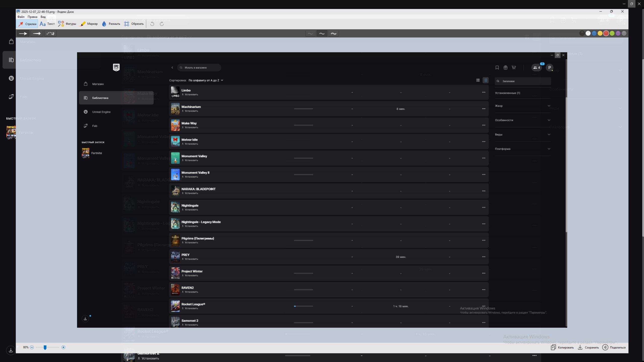Image resolution: width=644 pixels, height=362 pixels.
Task: Pick the Размыть blur tool
Action: pyautogui.click(x=111, y=24)
